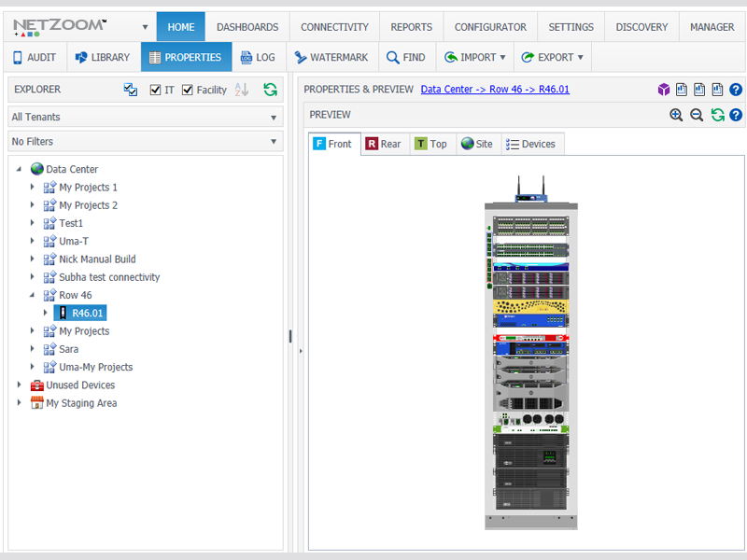
Task: Click the second report document icon
Action: click(699, 89)
